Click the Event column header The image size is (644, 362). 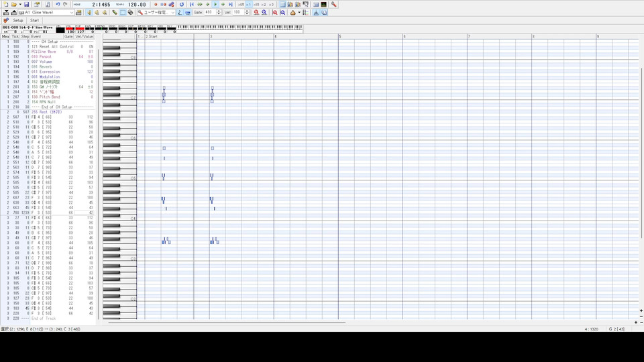[47, 36]
